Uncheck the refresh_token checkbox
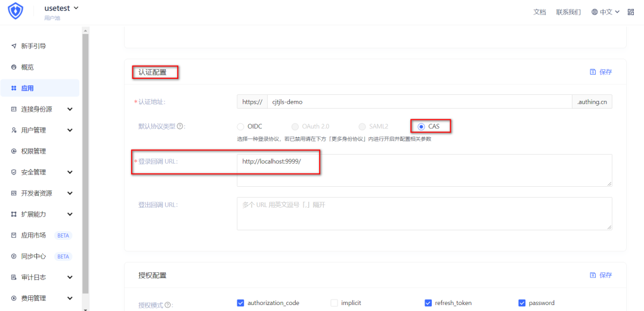The width and height of the screenshot is (644, 311). [428, 303]
